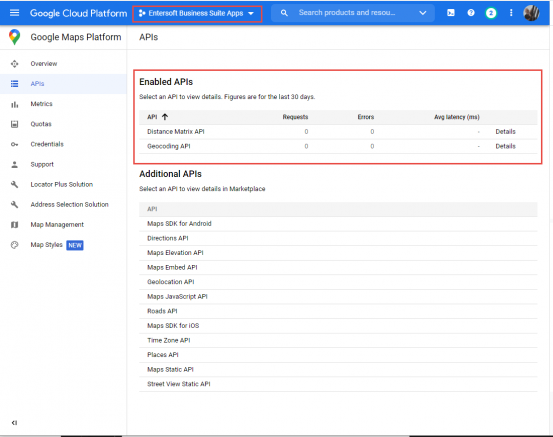Image resolution: width=553 pixels, height=437 pixels.
Task: Click the Quotas icon
Action: pos(14,124)
